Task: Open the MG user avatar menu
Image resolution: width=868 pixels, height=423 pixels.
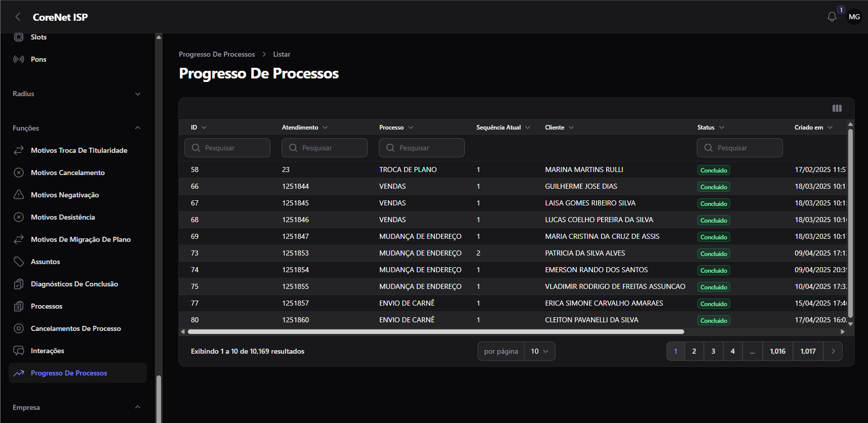Action: pos(854,17)
